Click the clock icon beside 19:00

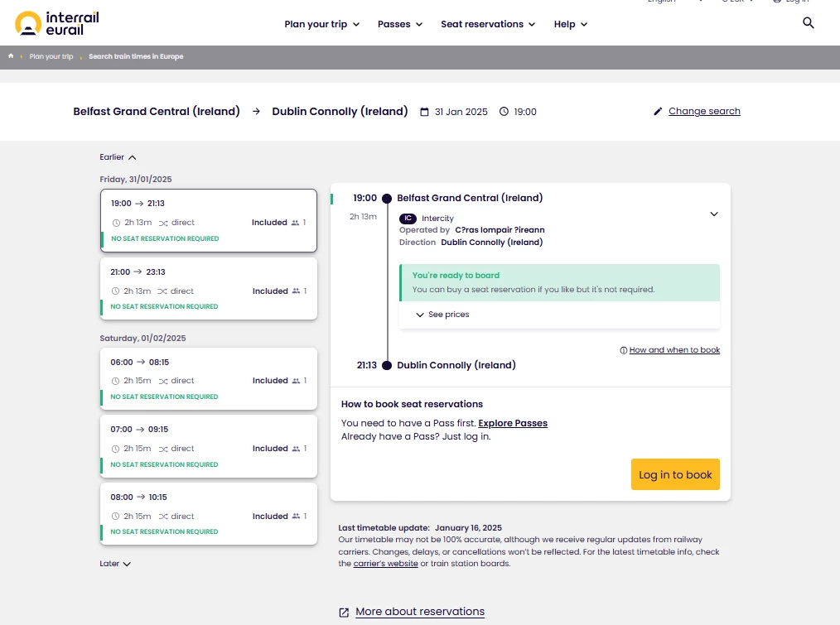pos(504,112)
